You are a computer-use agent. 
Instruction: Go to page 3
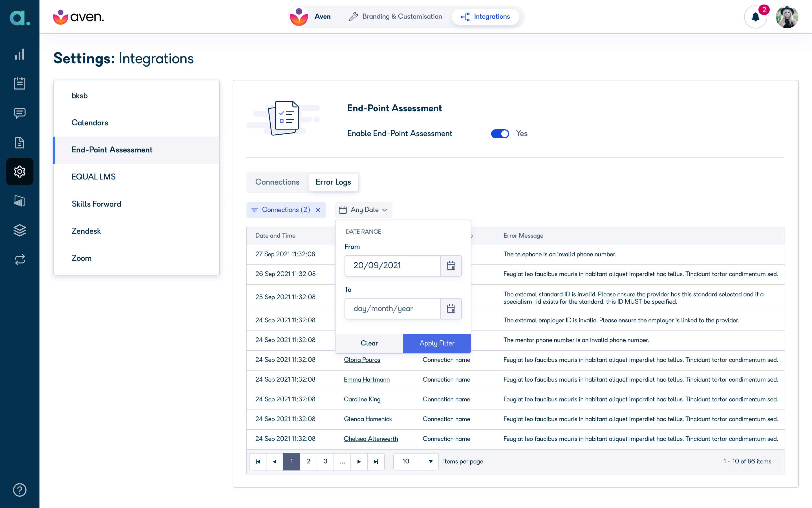325,461
